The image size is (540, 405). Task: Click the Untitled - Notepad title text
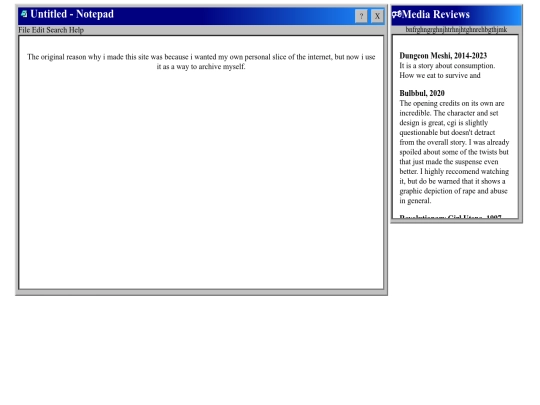(x=72, y=14)
